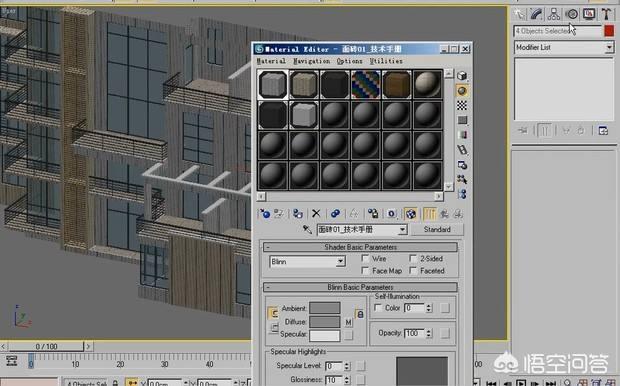Click Make Material Copy icon
This screenshot has height=386, width=620.
(x=335, y=214)
